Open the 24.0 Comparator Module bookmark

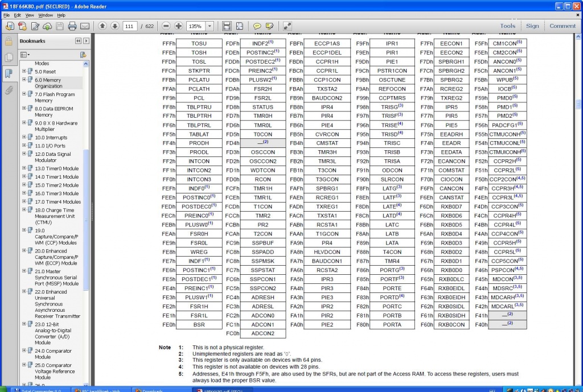point(53,354)
